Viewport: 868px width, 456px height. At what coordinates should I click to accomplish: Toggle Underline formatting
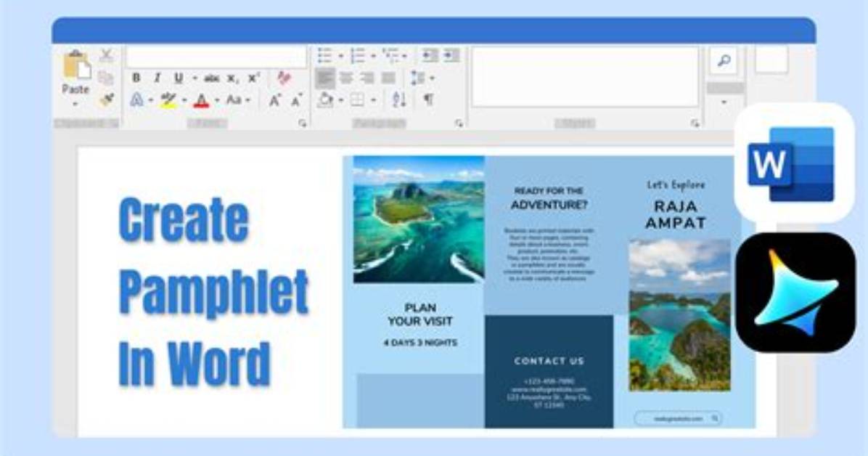point(179,78)
